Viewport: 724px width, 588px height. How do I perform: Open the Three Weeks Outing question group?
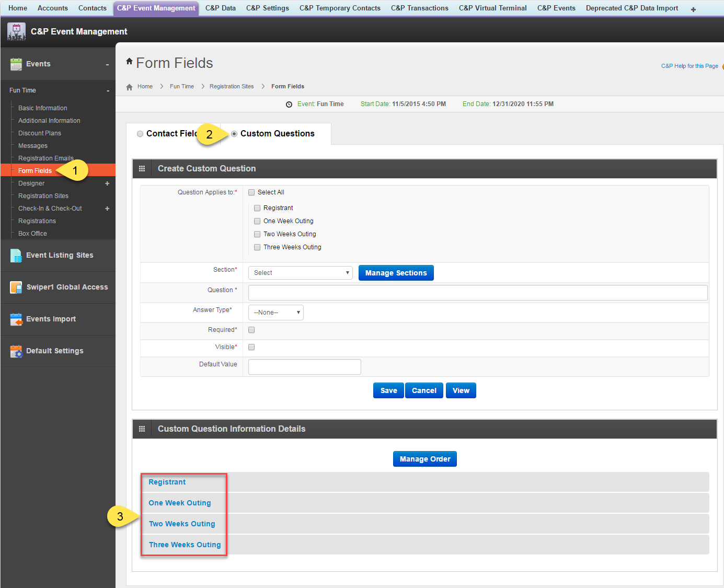185,545
